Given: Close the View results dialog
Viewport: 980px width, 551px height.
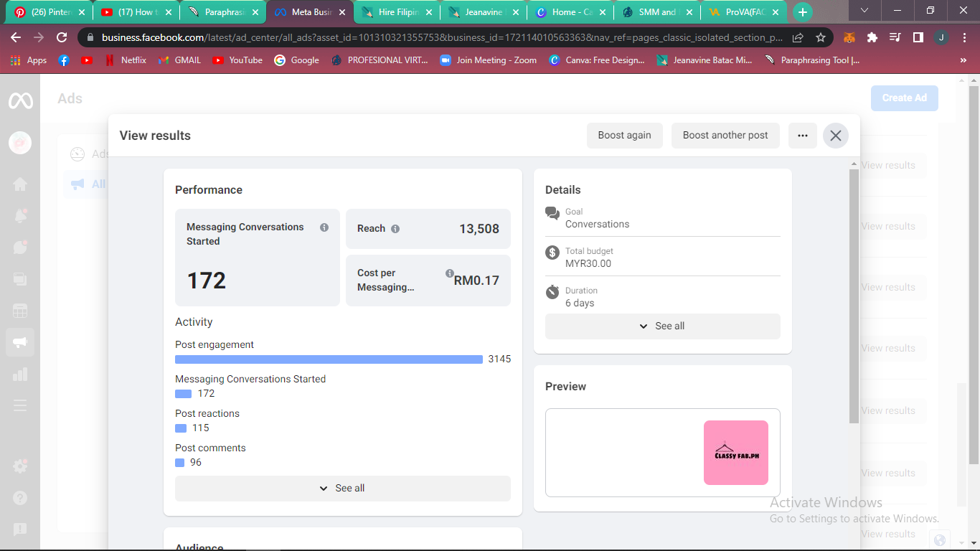Looking at the screenshot, I should [836, 136].
